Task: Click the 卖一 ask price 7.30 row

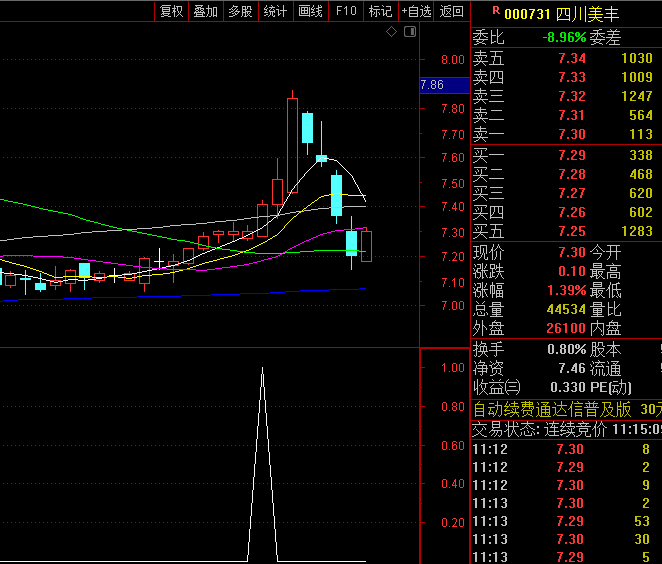Action: 565,134
